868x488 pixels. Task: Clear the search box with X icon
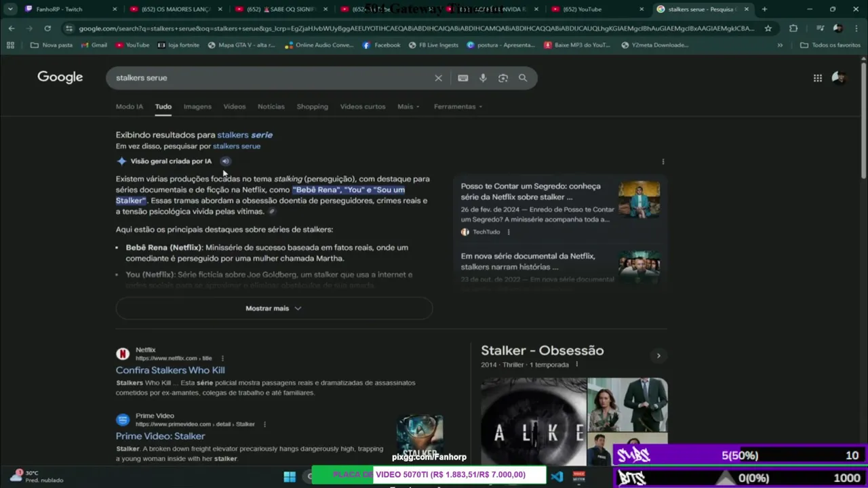(438, 78)
